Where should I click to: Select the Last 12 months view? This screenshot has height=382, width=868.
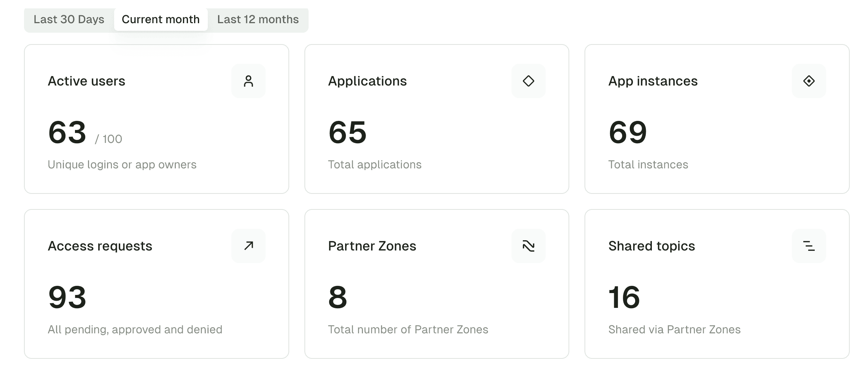[x=257, y=19]
